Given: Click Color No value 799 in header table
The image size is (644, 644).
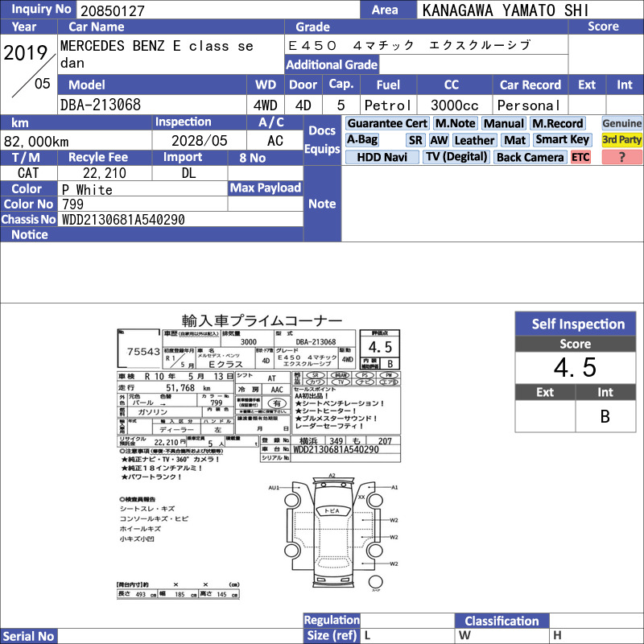Looking at the screenshot, I should 72,204.
